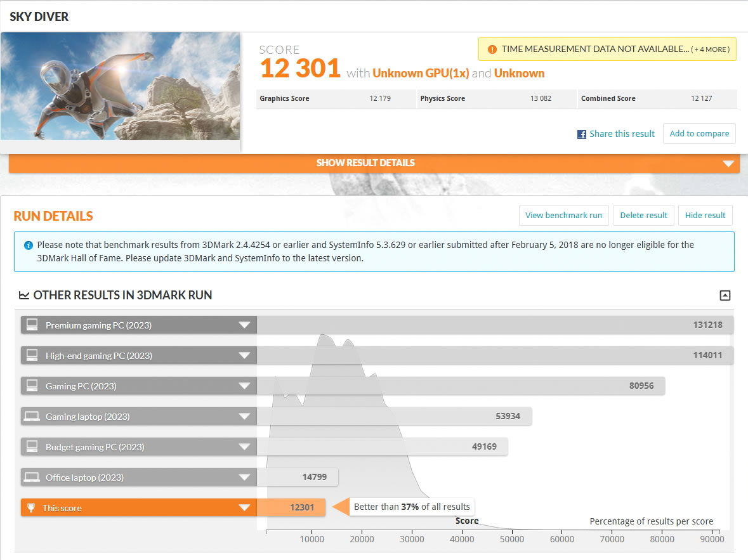Image resolution: width=748 pixels, height=560 pixels.
Task: Click the Unknown GPU(1x) link
Action: 420,74
